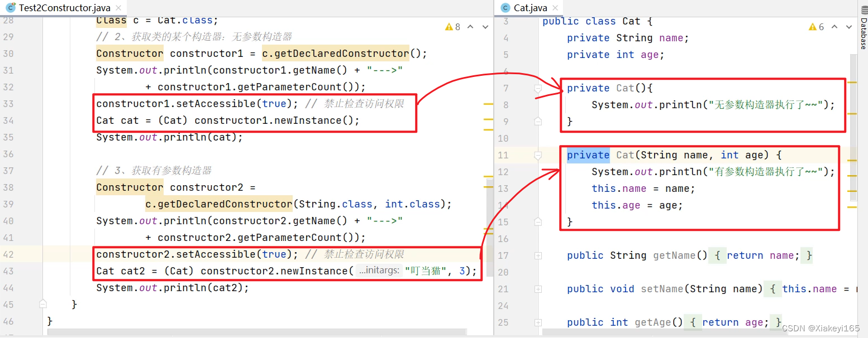868x338 pixels.
Task: Collapse the no-arg Cat() constructor at line 7
Action: click(x=538, y=88)
